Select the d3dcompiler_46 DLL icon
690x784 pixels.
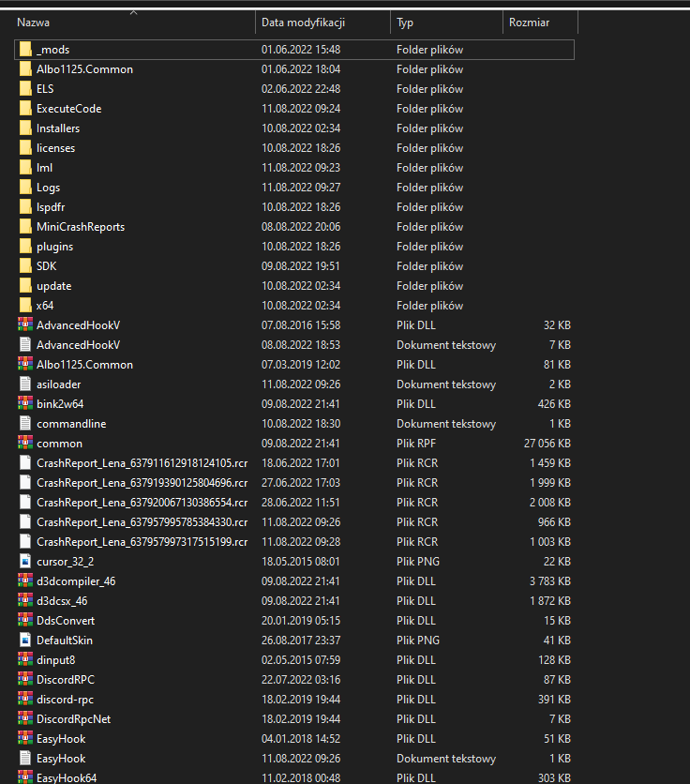pos(25,581)
